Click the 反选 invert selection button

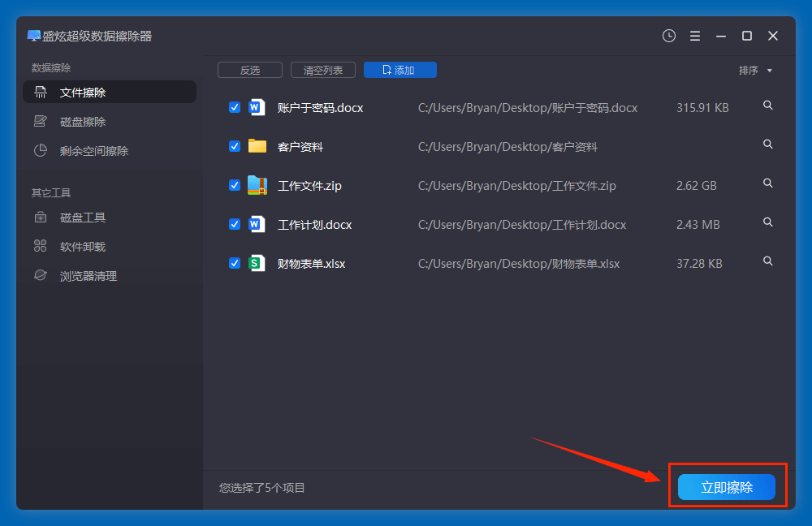pyautogui.click(x=250, y=71)
